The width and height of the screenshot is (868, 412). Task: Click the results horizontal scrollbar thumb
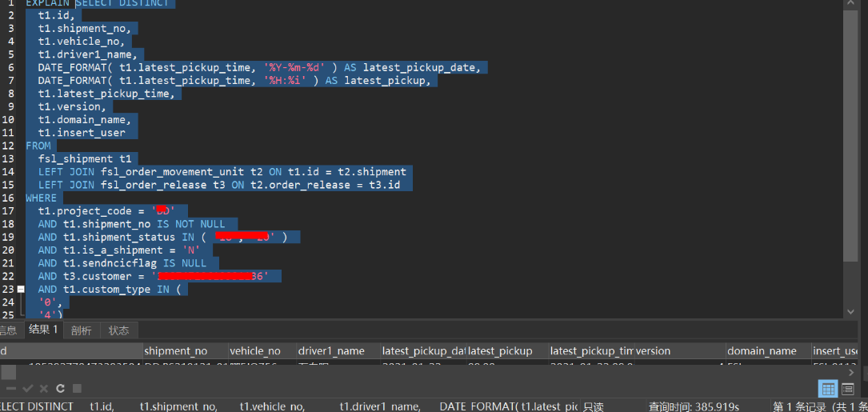(8, 372)
